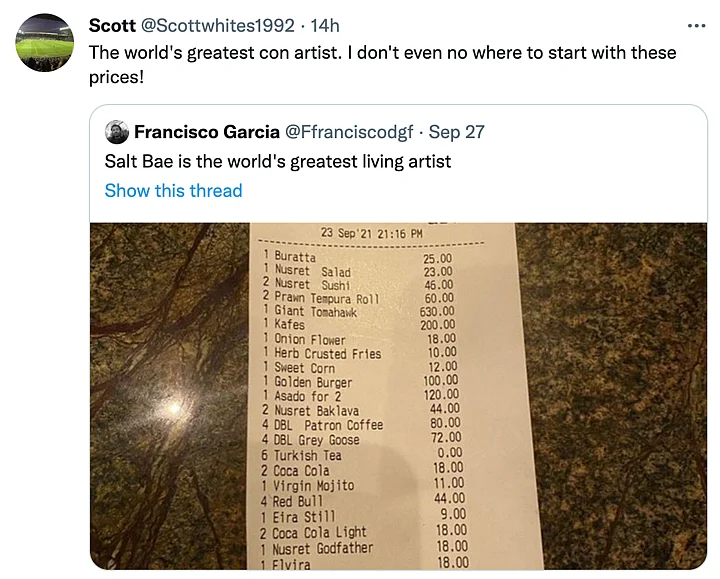Screen dimensions: 720x579
Task: Click the receipt's 23 Sep'21 date line
Action: (x=372, y=233)
